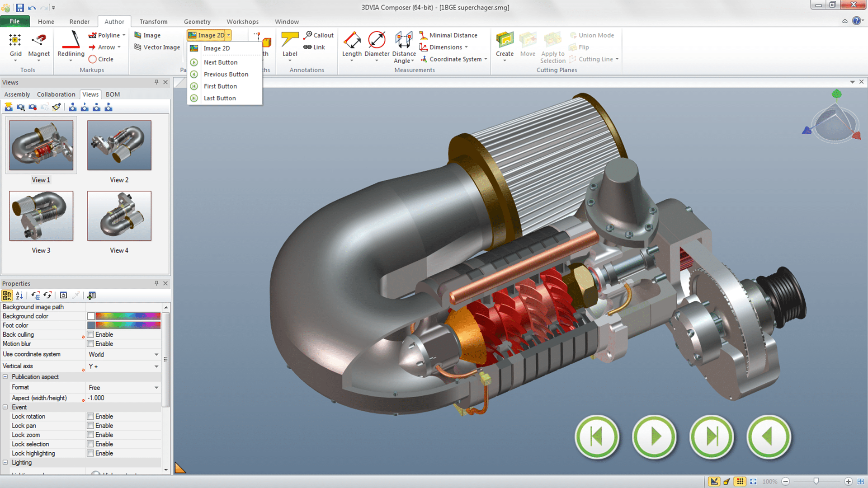Open the Publication aspect Format dropdown
The image size is (868, 488).
(156, 388)
